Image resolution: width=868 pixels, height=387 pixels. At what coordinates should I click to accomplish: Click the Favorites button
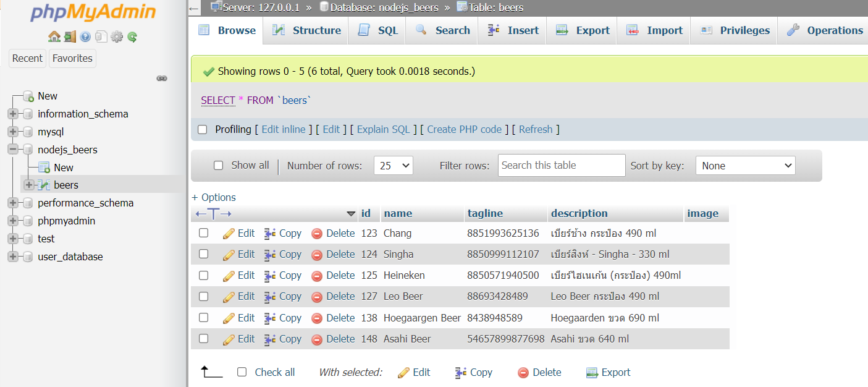click(72, 58)
